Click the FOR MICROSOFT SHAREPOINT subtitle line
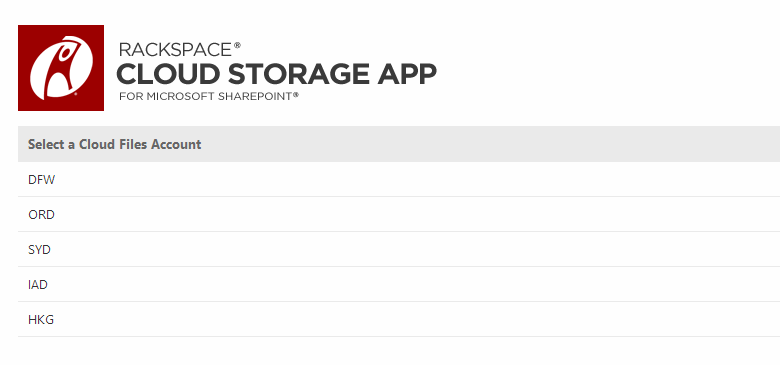 pos(209,96)
